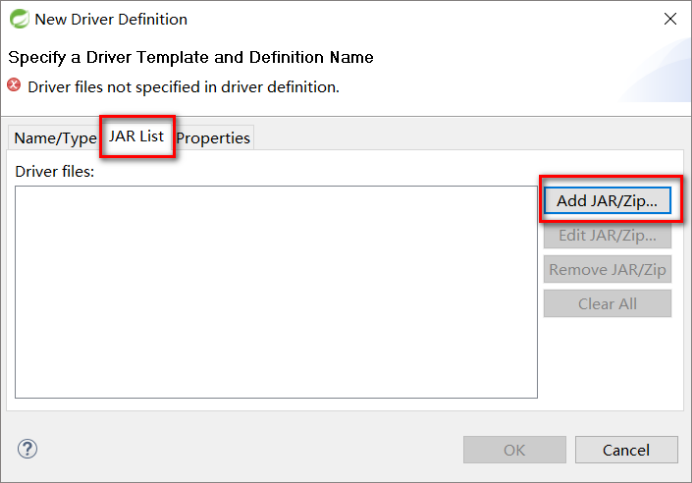692x483 pixels.
Task: Click Add JAR/Zip... button
Action: (607, 200)
